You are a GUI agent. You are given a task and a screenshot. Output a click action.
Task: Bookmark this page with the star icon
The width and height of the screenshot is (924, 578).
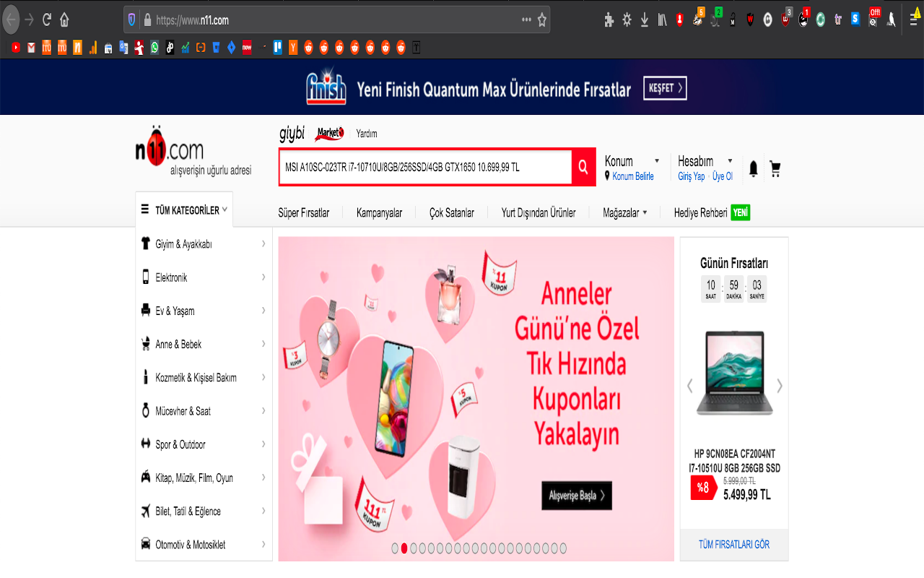(542, 20)
